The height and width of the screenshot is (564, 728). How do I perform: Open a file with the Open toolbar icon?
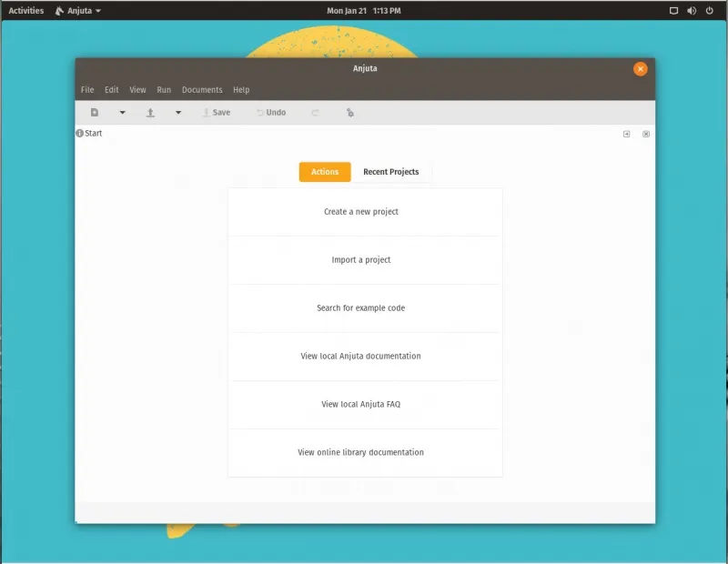[x=150, y=112]
